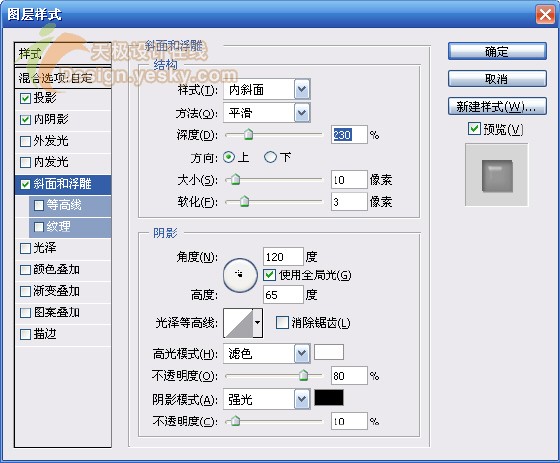560x463 pixels.
Task: Click the black shadow color swatch
Action: click(329, 398)
